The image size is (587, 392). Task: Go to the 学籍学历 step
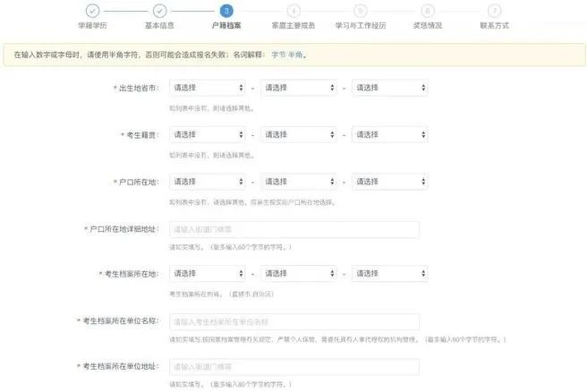(x=92, y=25)
